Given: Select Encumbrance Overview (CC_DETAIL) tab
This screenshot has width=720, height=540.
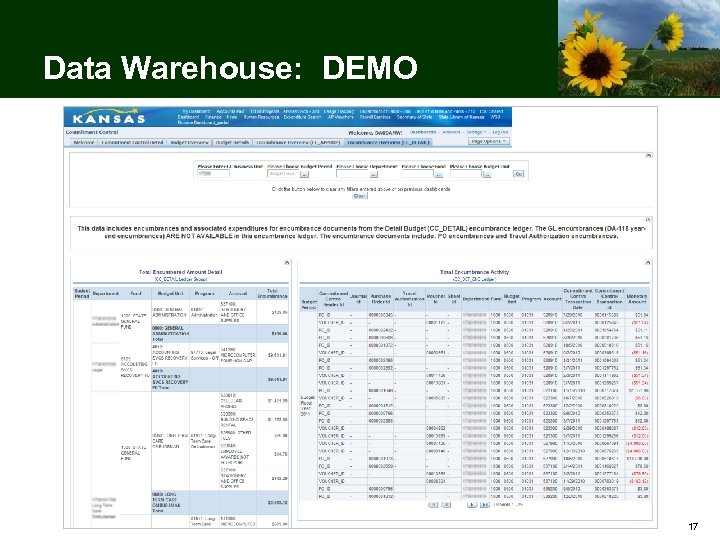Looking at the screenshot, I should [x=388, y=143].
